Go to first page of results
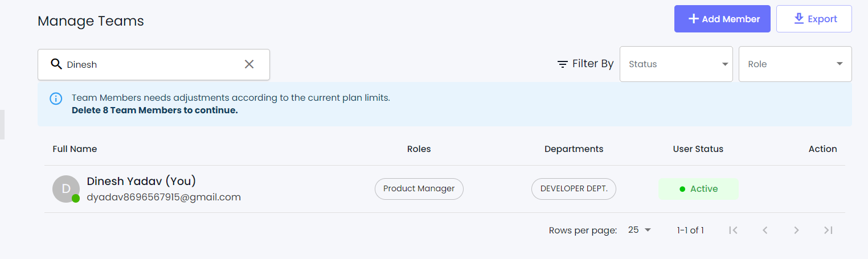This screenshot has height=259, width=868. pyautogui.click(x=734, y=230)
